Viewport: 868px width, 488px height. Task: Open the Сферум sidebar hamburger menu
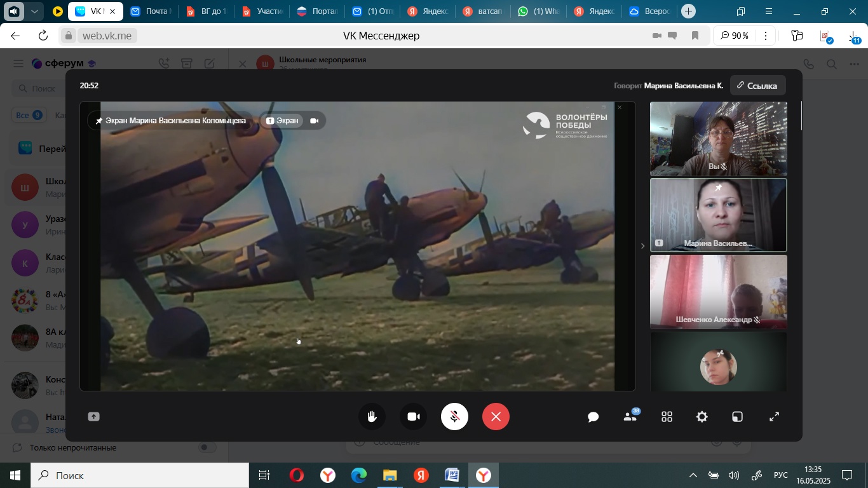(x=18, y=64)
